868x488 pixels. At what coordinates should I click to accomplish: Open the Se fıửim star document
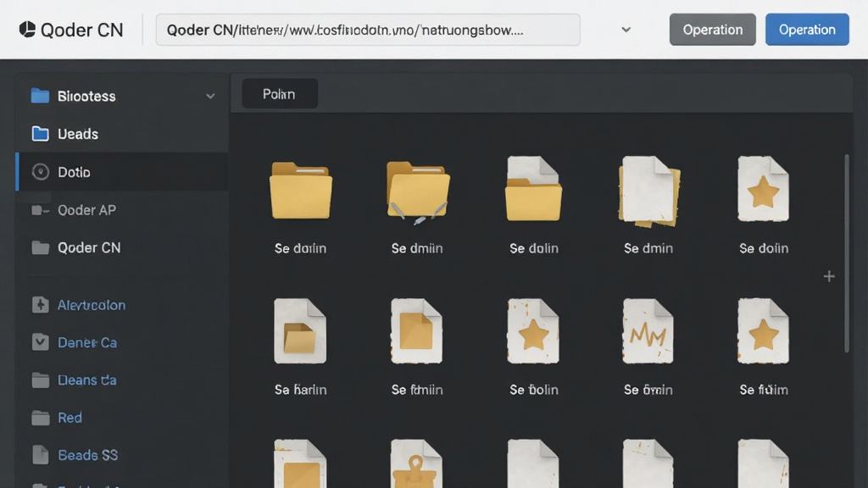pyautogui.click(x=764, y=331)
